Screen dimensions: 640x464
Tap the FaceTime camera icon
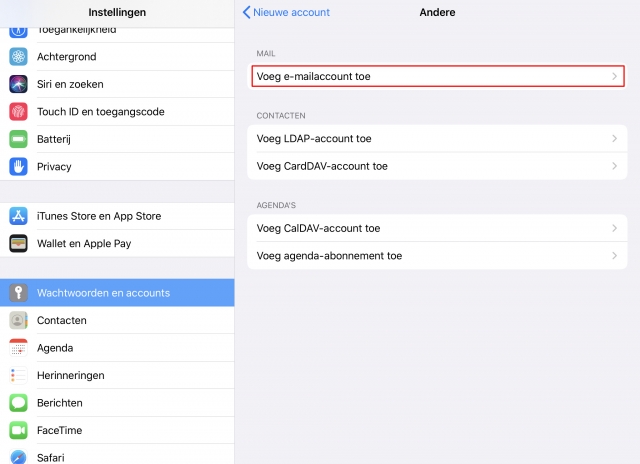click(x=18, y=430)
